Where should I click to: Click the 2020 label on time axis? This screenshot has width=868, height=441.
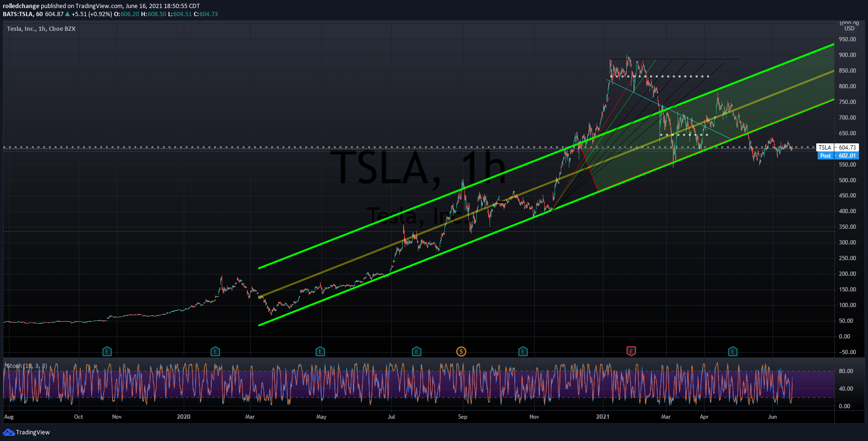183,417
